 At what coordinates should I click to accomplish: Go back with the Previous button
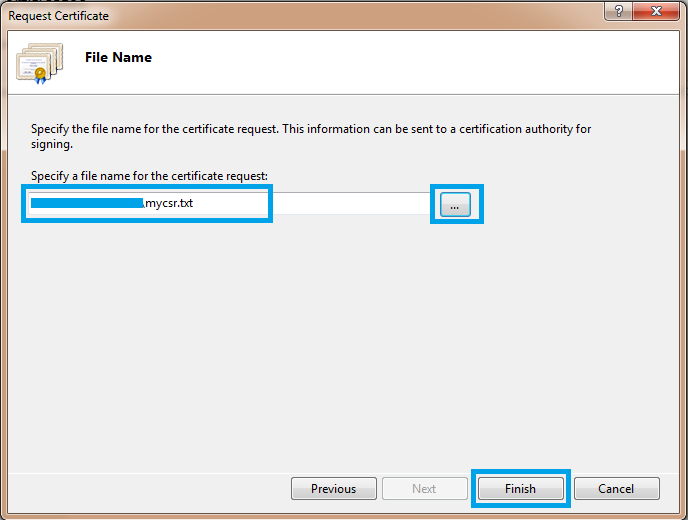click(333, 489)
